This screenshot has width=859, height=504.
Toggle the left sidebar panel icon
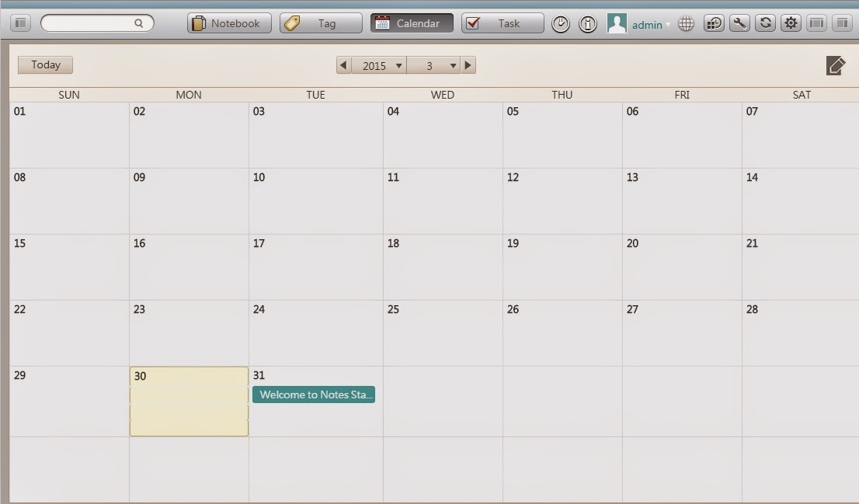(20, 23)
